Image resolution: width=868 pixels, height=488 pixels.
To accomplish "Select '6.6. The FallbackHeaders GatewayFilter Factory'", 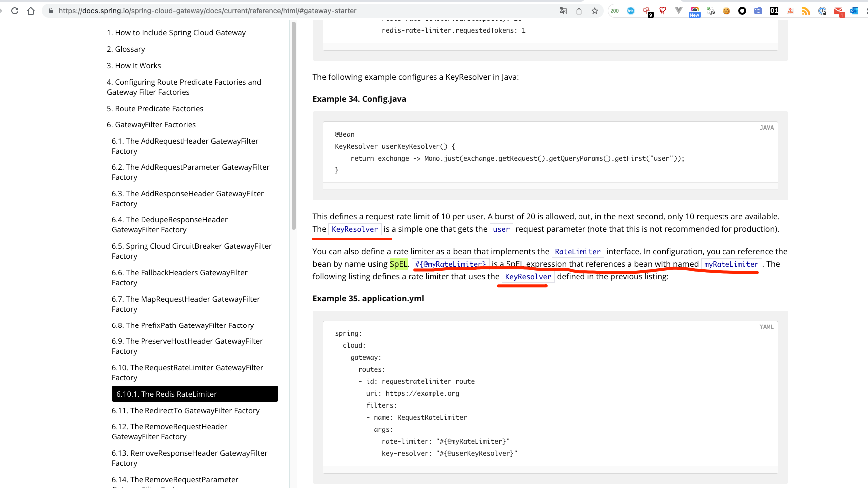I will [179, 278].
